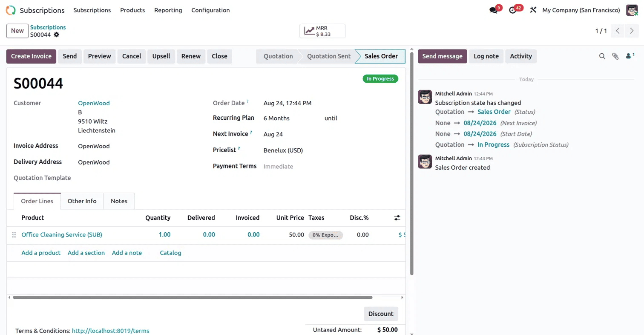Click Mitchell Admin avatar on Sales Order created message
The height and width of the screenshot is (335, 644).
[x=425, y=162]
